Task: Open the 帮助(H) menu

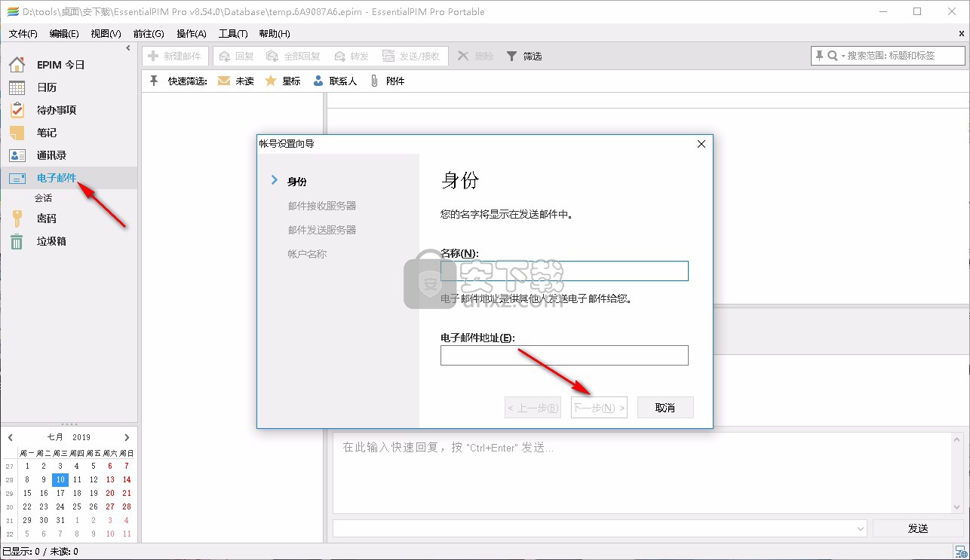Action: pos(275,33)
